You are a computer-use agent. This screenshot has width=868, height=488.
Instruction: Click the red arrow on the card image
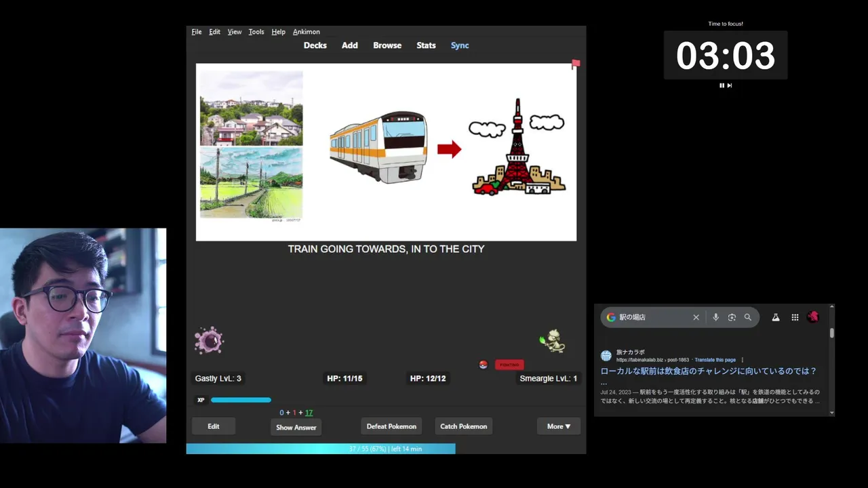449,149
